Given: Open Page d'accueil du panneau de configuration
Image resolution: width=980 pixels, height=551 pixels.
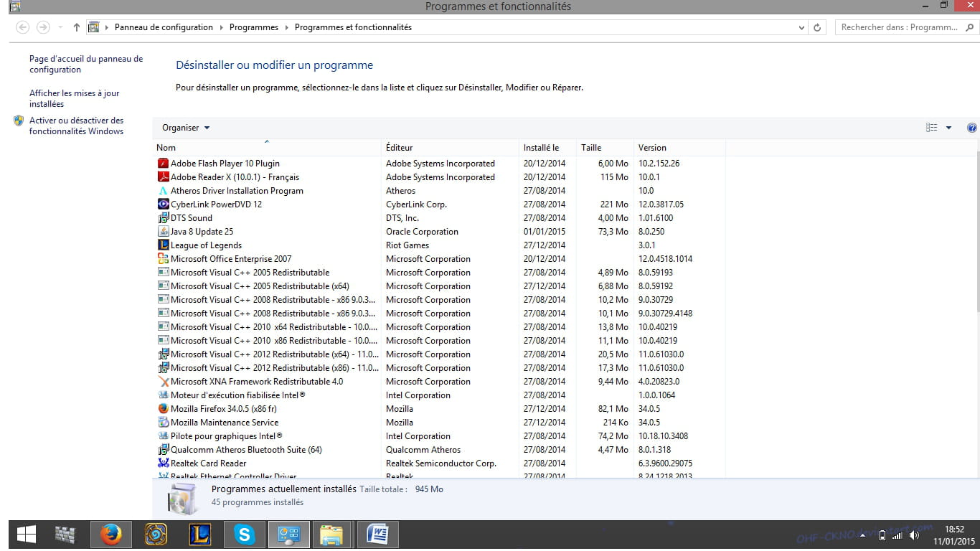Looking at the screenshot, I should [86, 65].
